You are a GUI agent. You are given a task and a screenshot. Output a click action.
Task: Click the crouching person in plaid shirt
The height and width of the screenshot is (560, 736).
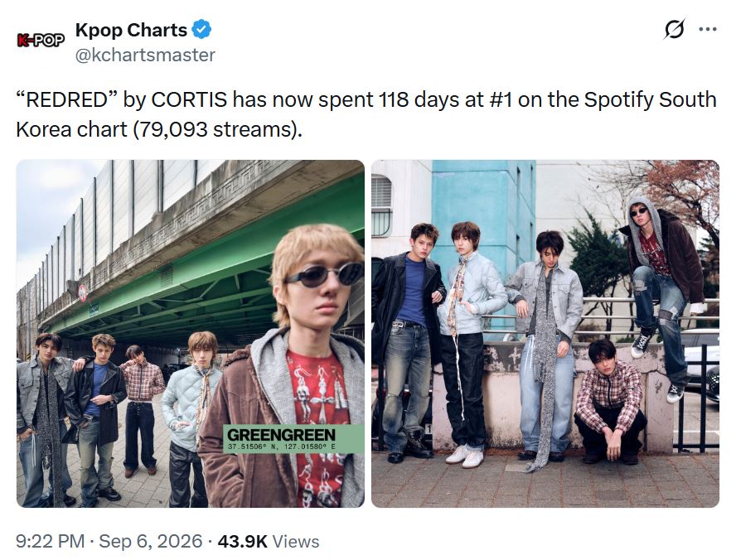(609, 403)
